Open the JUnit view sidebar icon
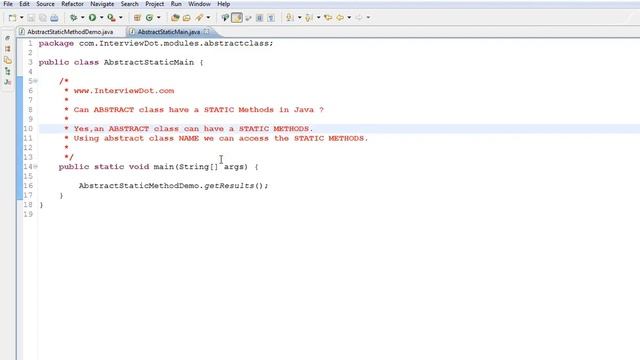Image resolution: width=640 pixels, height=360 pixels. pyautogui.click(x=7, y=82)
